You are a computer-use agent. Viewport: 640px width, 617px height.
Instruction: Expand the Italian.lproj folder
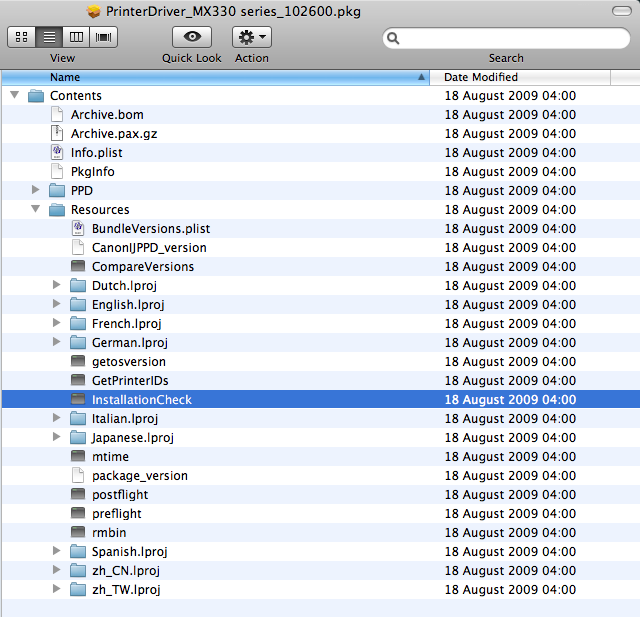(x=56, y=418)
